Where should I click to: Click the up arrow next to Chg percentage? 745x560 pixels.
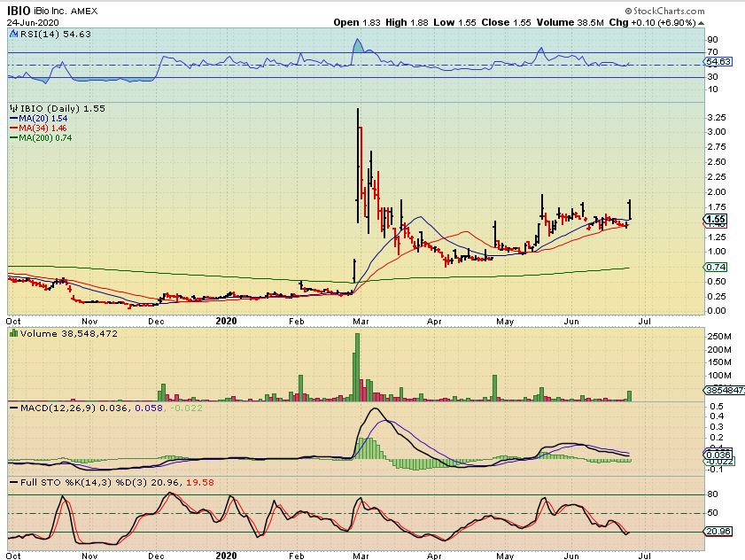[701, 23]
